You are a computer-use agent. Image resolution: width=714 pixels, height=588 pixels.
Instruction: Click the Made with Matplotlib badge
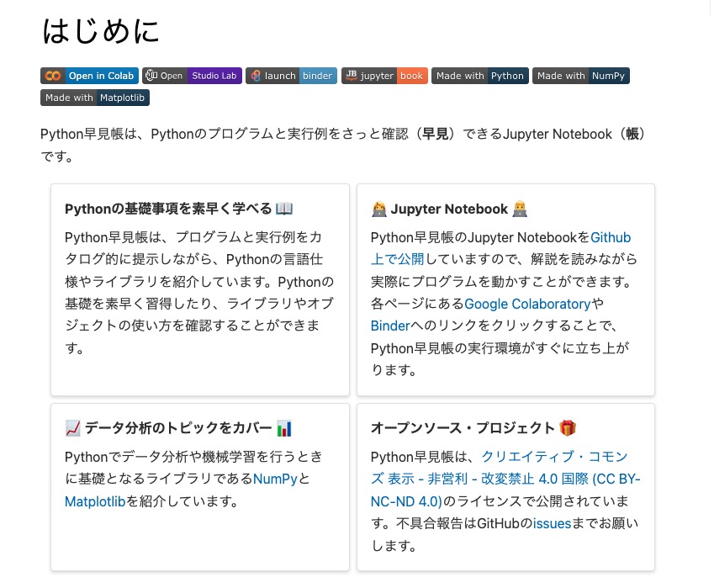(x=94, y=97)
